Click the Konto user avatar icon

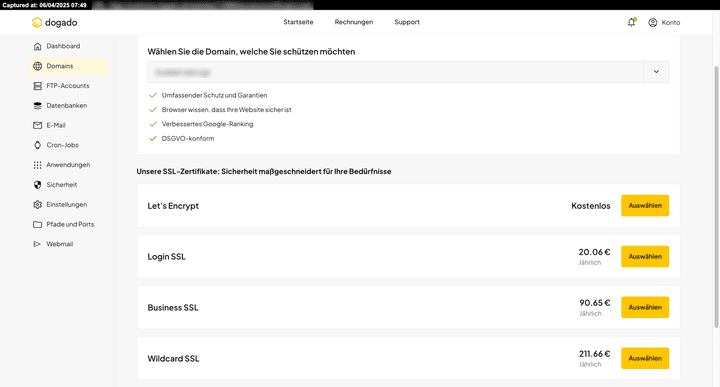click(x=652, y=22)
